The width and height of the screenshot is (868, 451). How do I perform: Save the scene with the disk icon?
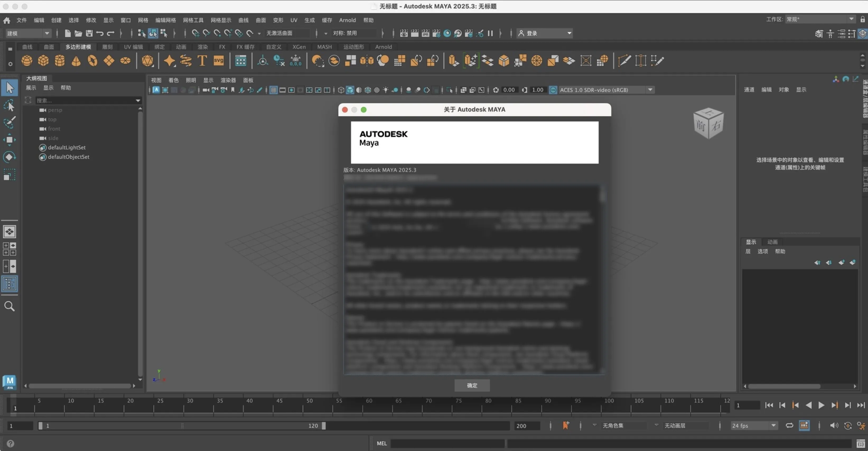tap(89, 33)
